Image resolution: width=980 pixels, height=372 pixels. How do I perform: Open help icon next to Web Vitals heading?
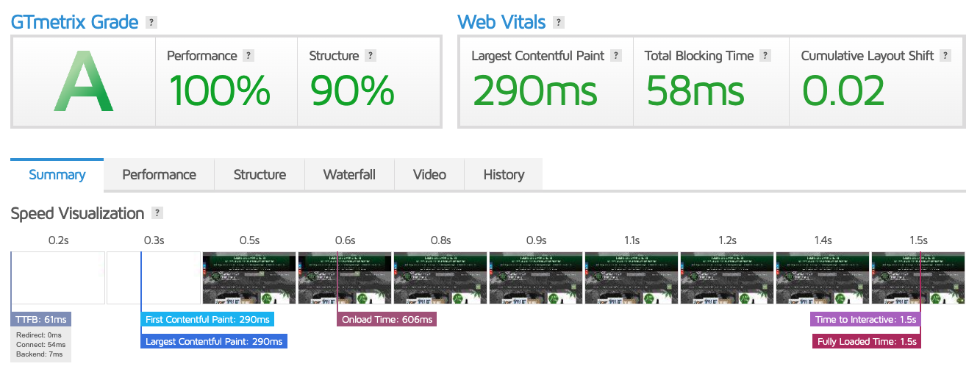(559, 22)
